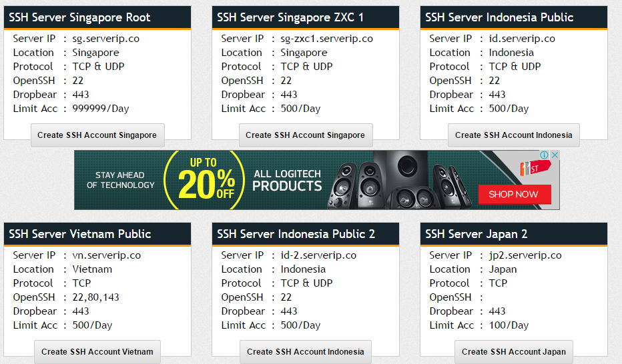Click the ad info (i) icon

[545, 155]
